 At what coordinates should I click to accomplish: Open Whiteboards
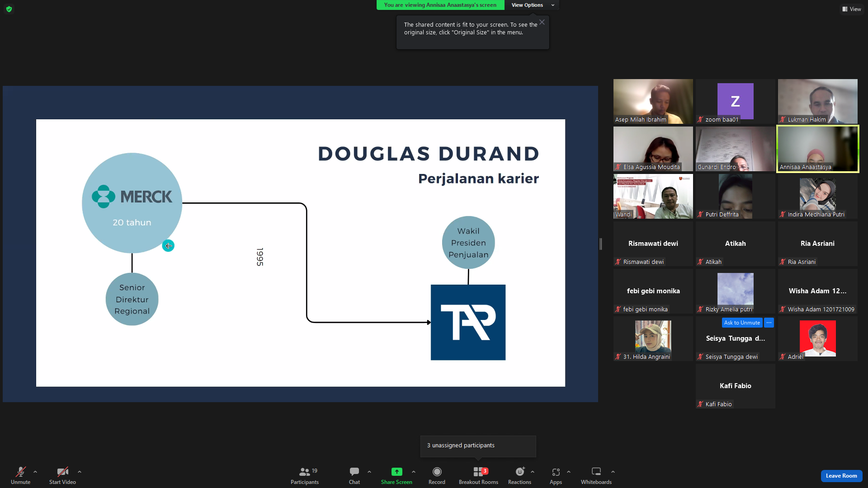(596, 475)
